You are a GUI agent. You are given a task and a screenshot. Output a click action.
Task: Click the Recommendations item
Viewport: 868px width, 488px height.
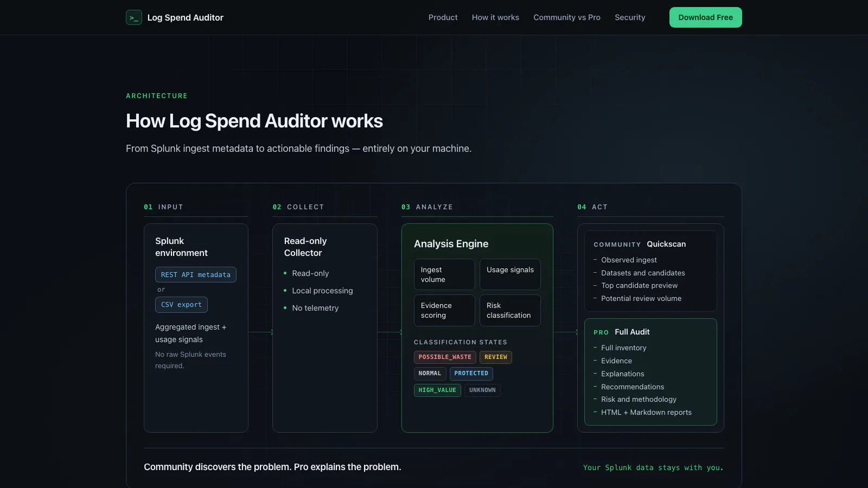tap(633, 387)
